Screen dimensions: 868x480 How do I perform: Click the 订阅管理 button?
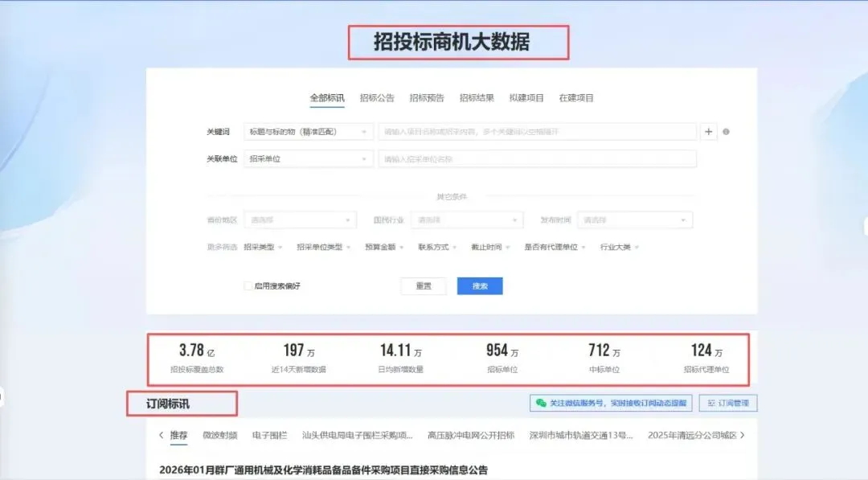pyautogui.click(x=728, y=403)
